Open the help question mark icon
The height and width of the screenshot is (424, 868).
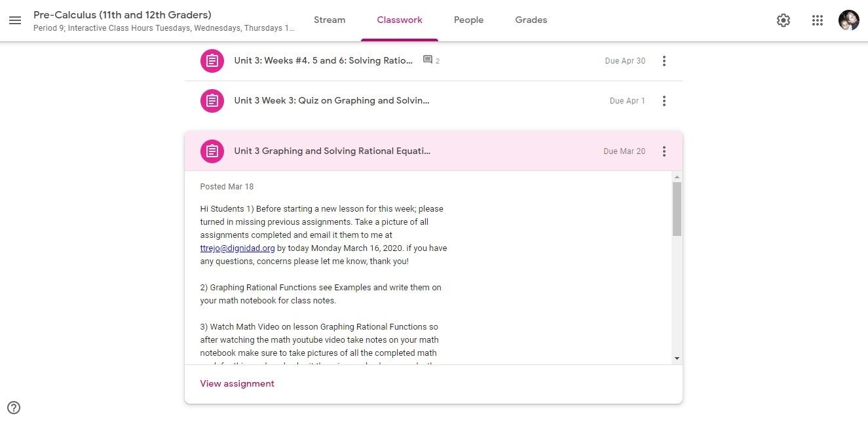14,408
